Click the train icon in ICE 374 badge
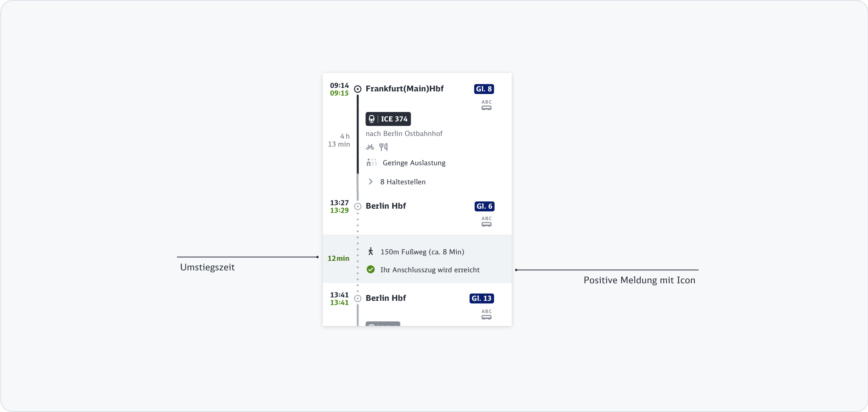868x412 pixels. [x=372, y=119]
